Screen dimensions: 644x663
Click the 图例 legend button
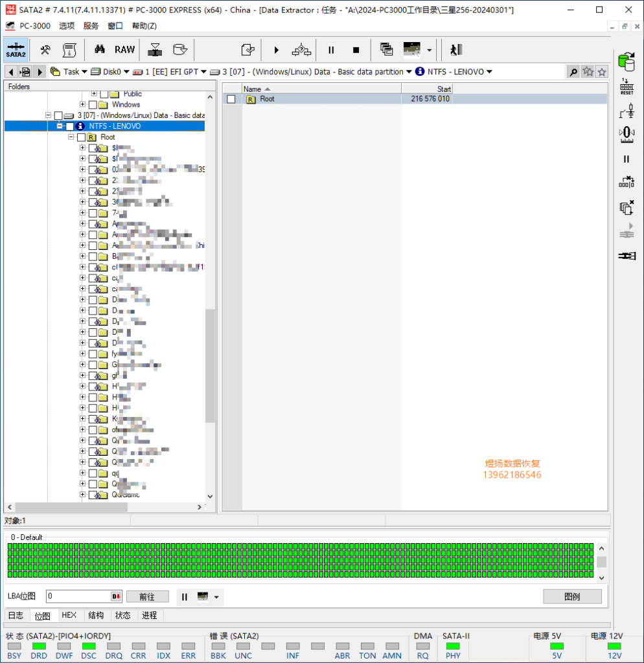(x=572, y=596)
